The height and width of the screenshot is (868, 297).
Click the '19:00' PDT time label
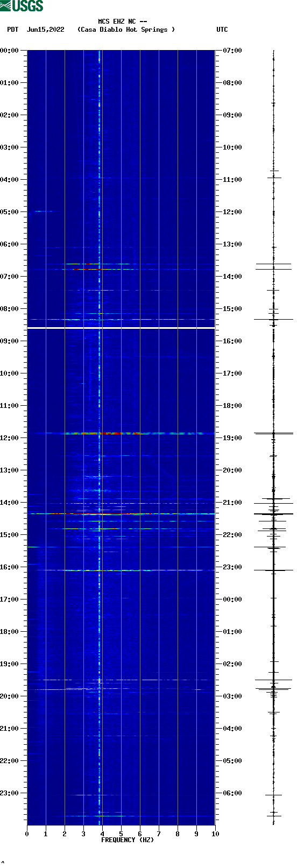(9, 664)
